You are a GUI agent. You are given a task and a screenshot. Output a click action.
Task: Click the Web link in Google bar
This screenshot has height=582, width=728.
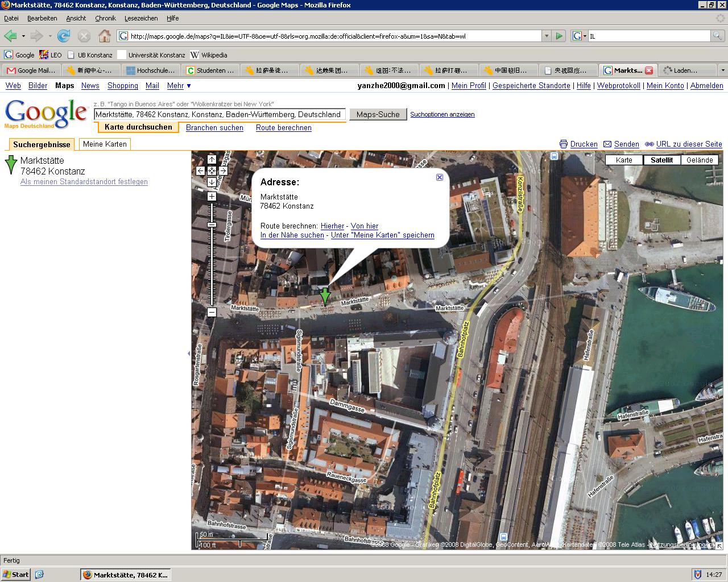(13, 85)
